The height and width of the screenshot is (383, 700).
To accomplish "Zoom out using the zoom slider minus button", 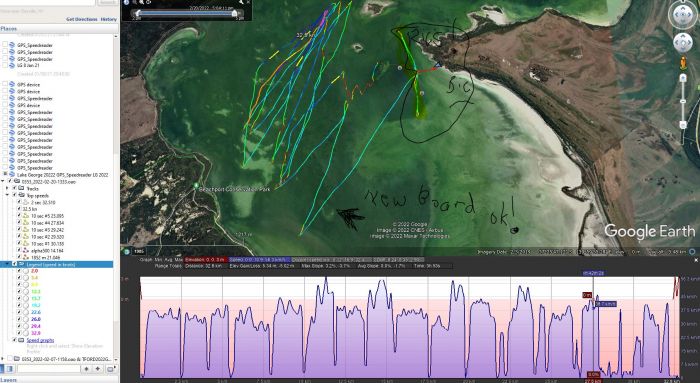I will [683, 125].
